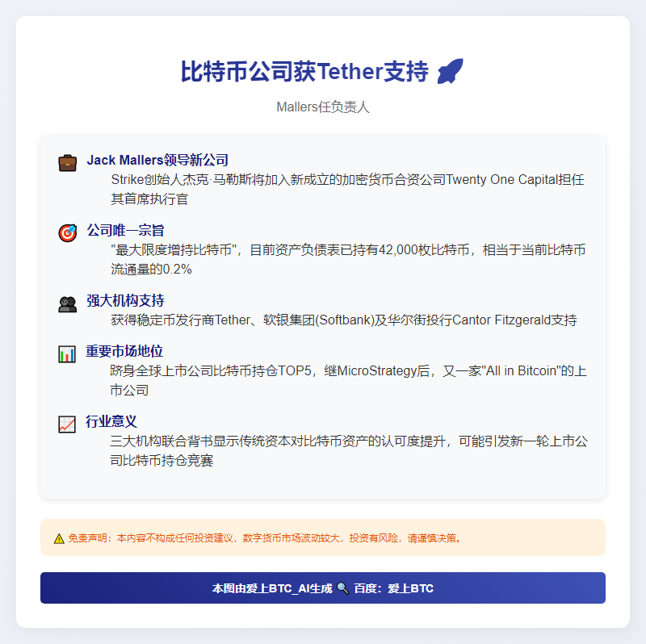Click the subtitle Mallers任负责人
The width and height of the screenshot is (646, 644).
[323, 107]
